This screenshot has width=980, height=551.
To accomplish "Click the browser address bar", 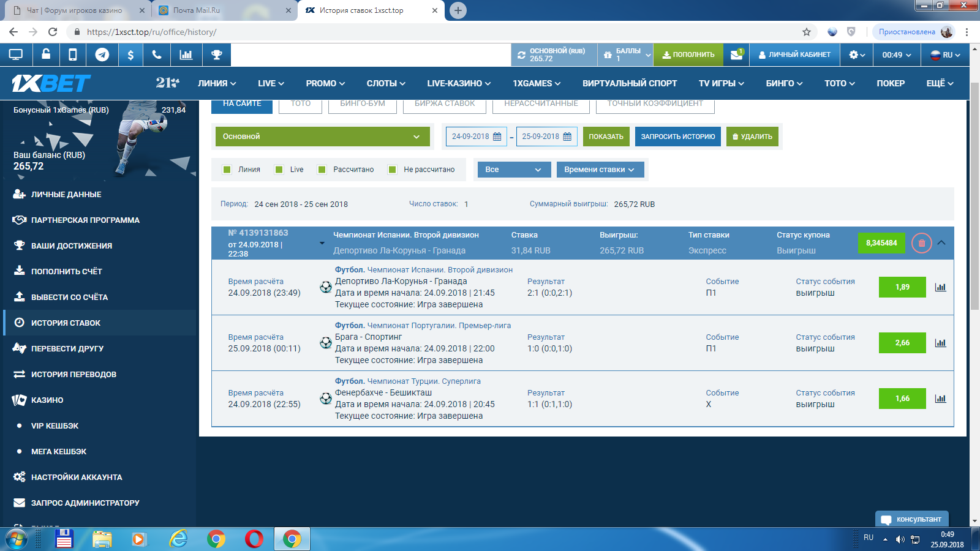I will click(x=441, y=32).
